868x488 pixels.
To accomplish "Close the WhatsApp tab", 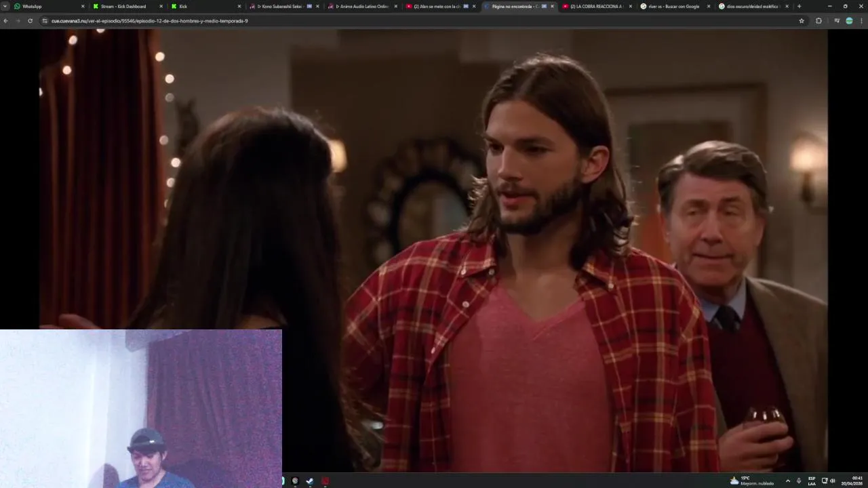I will pyautogui.click(x=83, y=6).
